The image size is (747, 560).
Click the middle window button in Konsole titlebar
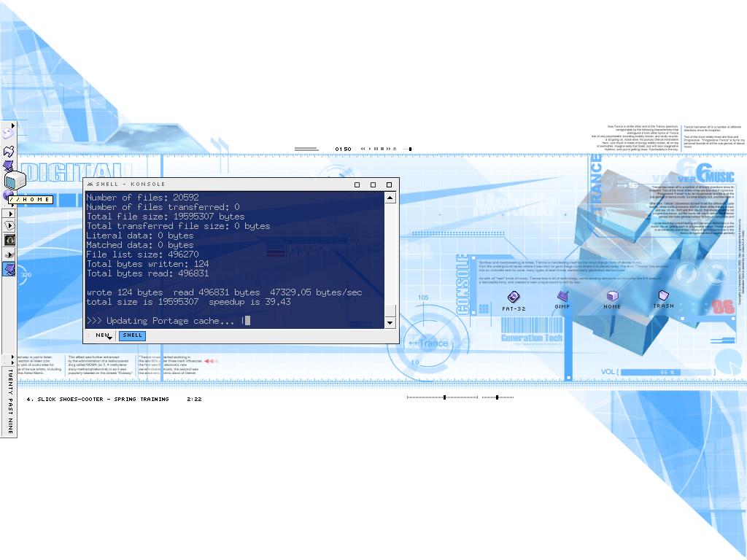click(x=373, y=184)
